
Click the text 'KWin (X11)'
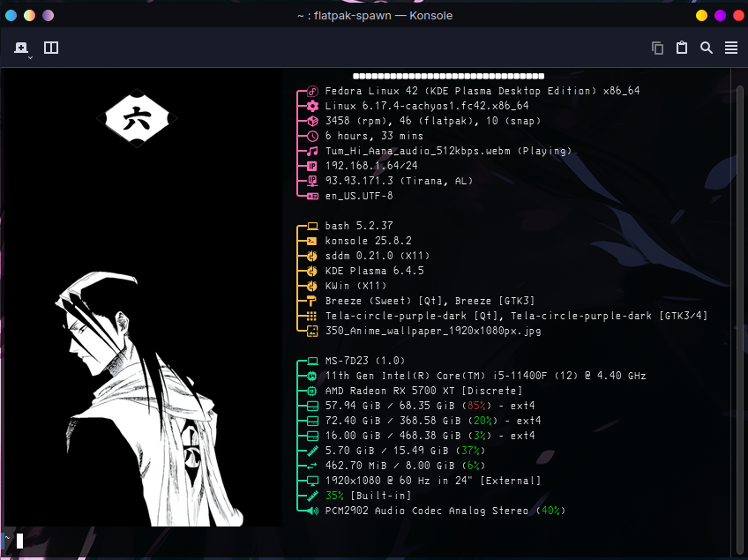(355, 286)
